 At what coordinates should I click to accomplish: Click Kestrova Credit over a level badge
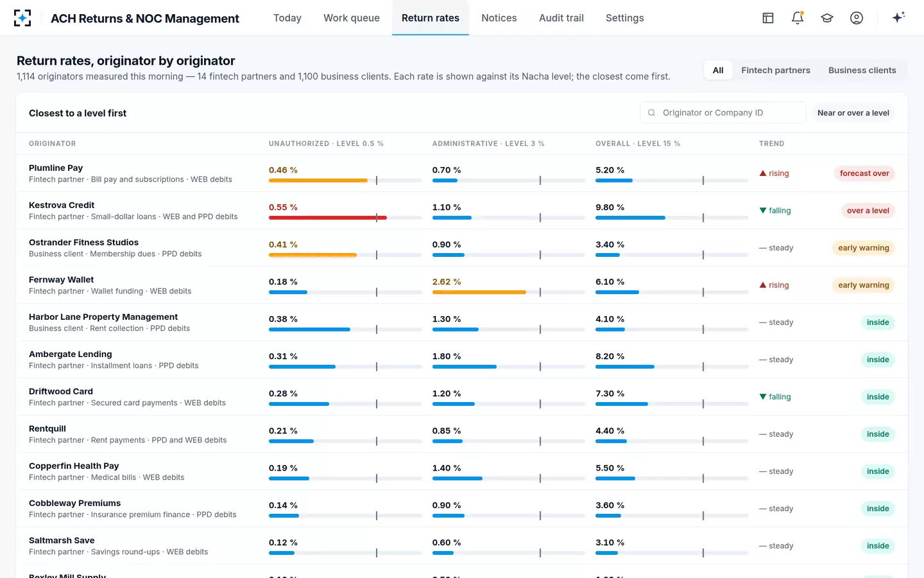868,211
